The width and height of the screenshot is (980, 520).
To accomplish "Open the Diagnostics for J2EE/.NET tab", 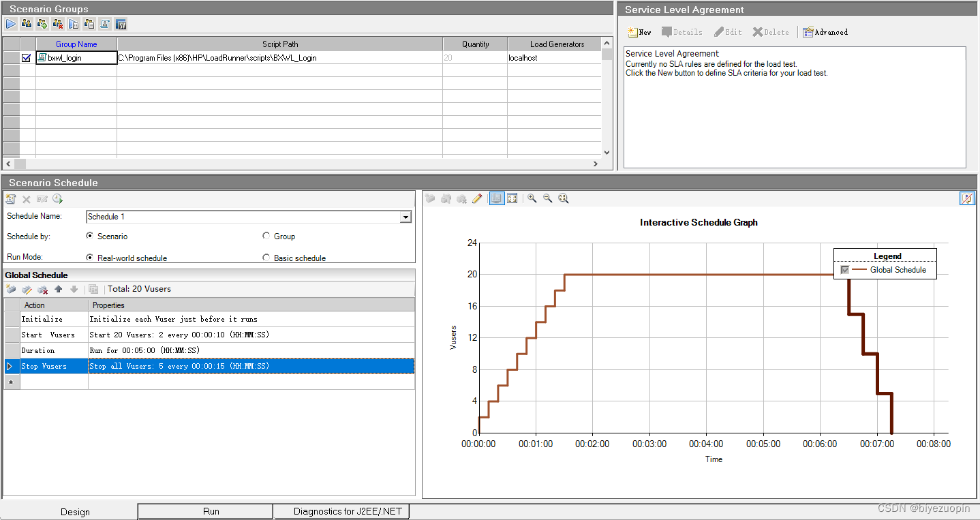I will [x=341, y=511].
